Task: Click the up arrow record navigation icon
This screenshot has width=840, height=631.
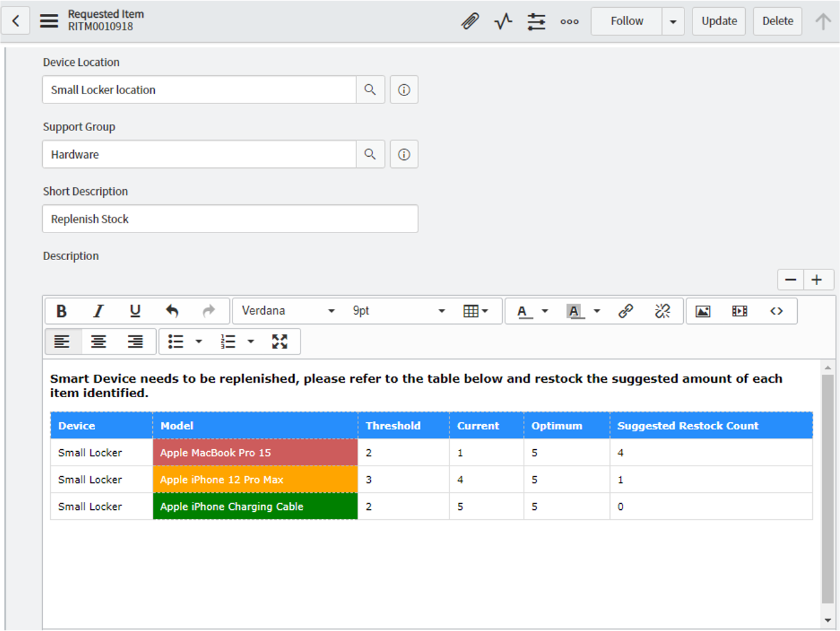Action: click(x=823, y=21)
